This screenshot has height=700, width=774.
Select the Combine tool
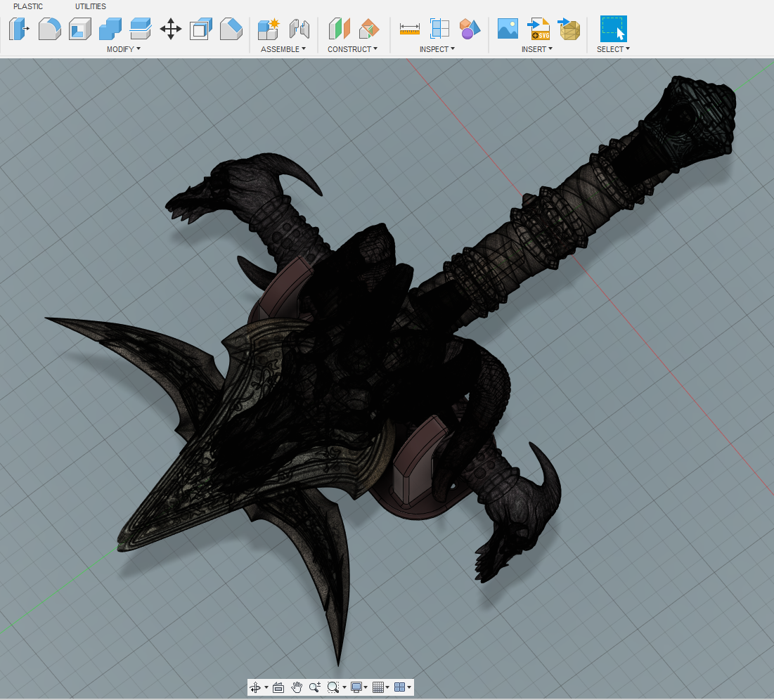[110, 29]
